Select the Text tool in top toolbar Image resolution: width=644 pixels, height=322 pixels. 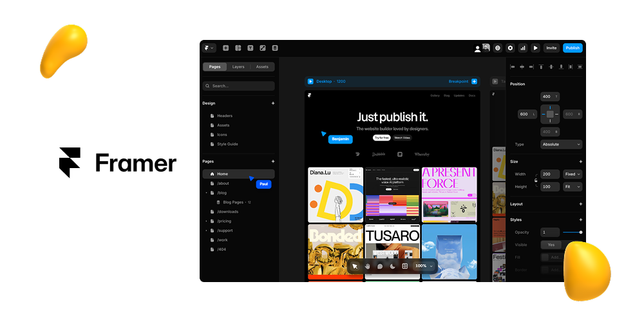point(250,48)
